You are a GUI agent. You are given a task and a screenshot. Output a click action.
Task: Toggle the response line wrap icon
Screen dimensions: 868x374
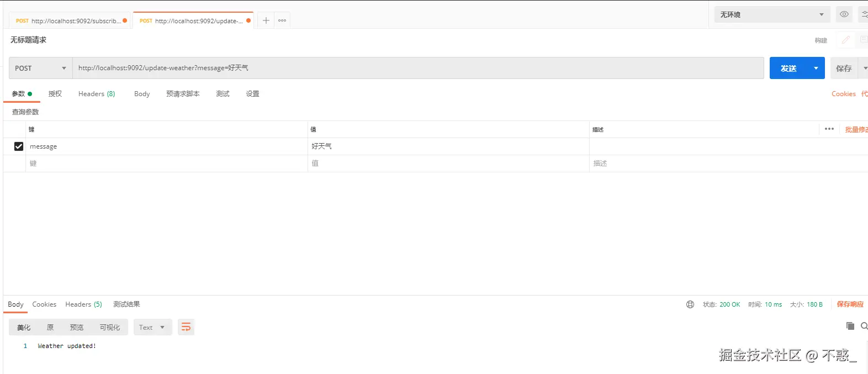tap(186, 327)
